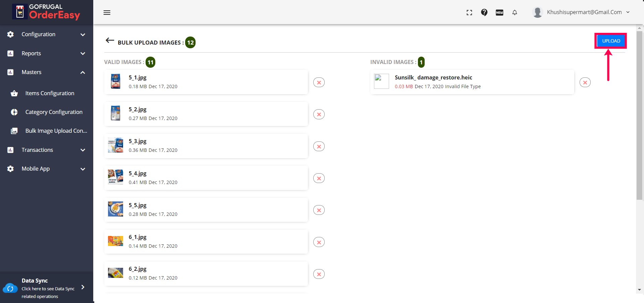Click the valid images count badge 11

(151, 62)
